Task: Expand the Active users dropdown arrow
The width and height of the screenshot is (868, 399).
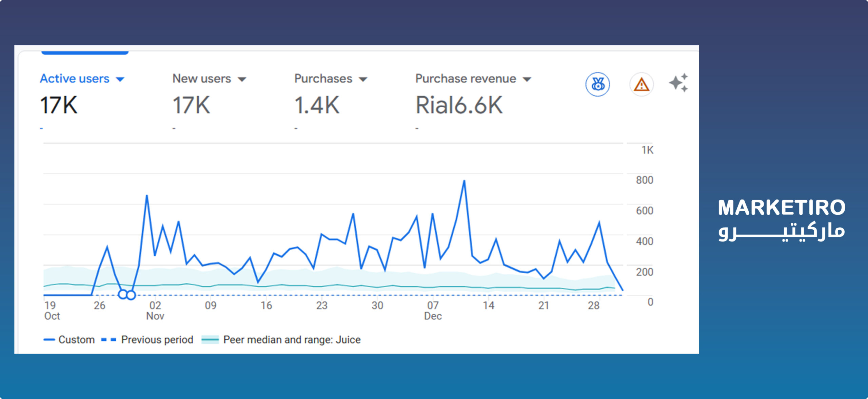Action: point(120,80)
